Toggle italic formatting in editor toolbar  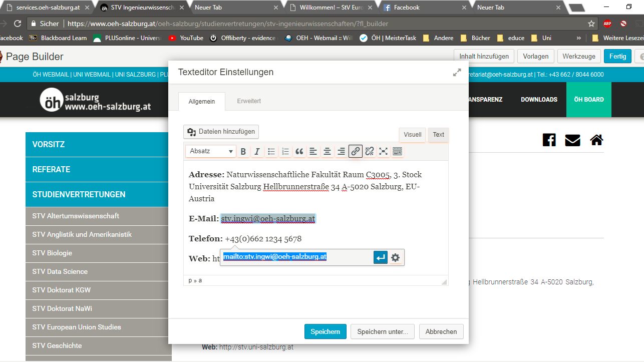(257, 151)
